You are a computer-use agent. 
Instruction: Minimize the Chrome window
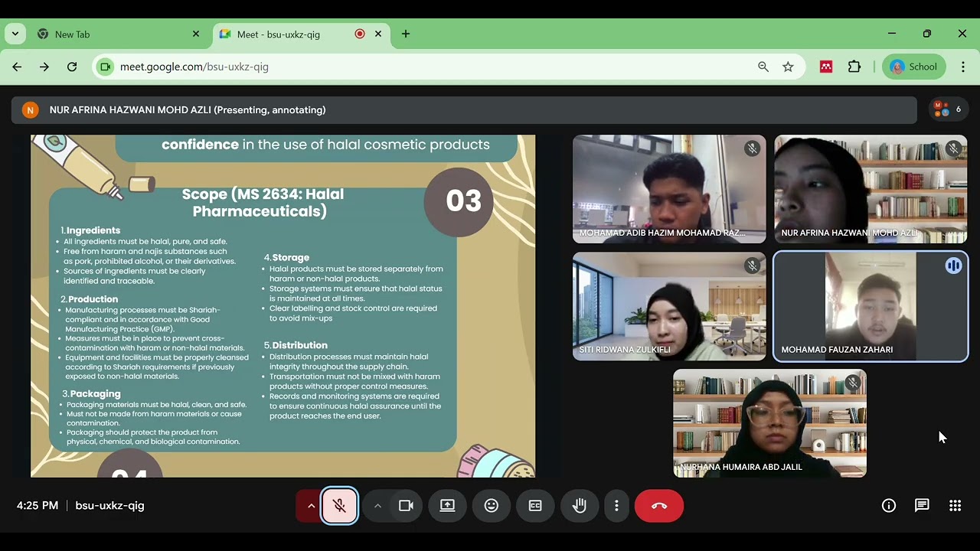(x=892, y=34)
